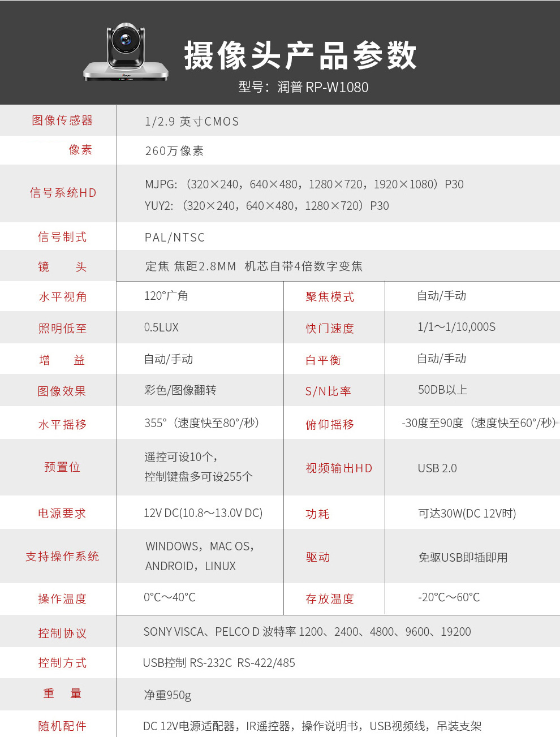Select the 快门速度 label
Image resolution: width=560 pixels, height=737 pixels.
coord(330,329)
